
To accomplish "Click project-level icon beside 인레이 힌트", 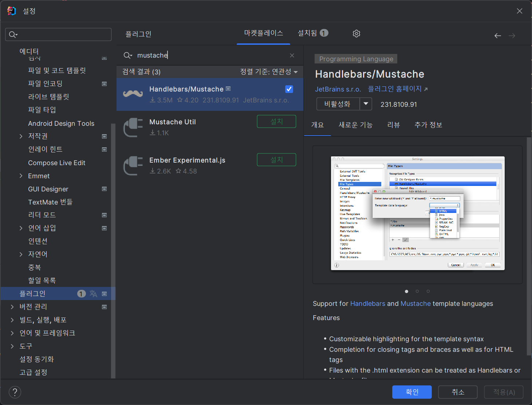I will (x=105, y=149).
